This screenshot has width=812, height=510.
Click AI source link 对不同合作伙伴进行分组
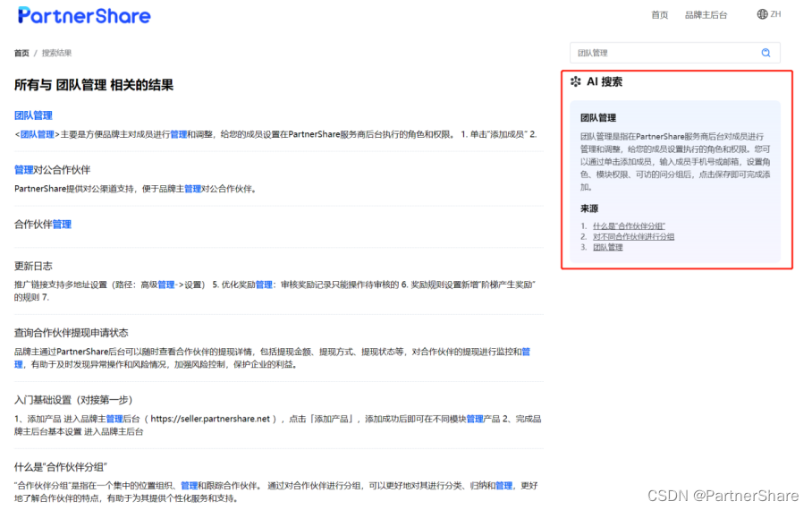[633, 236]
